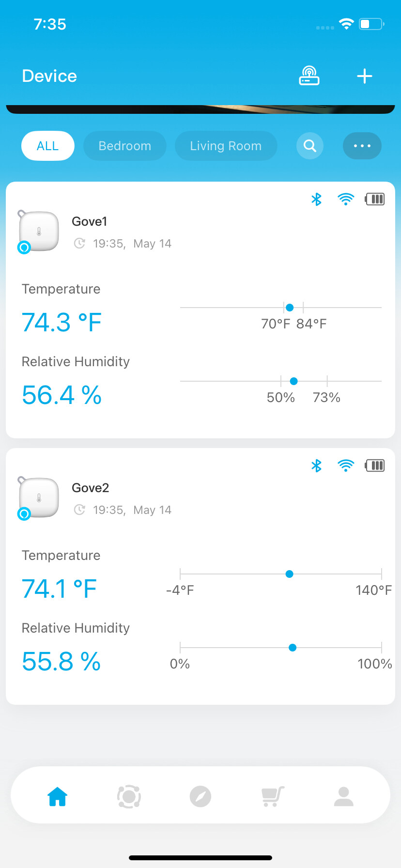Open the circular scenes icon in bottom bar
The height and width of the screenshot is (868, 401).
point(129,796)
